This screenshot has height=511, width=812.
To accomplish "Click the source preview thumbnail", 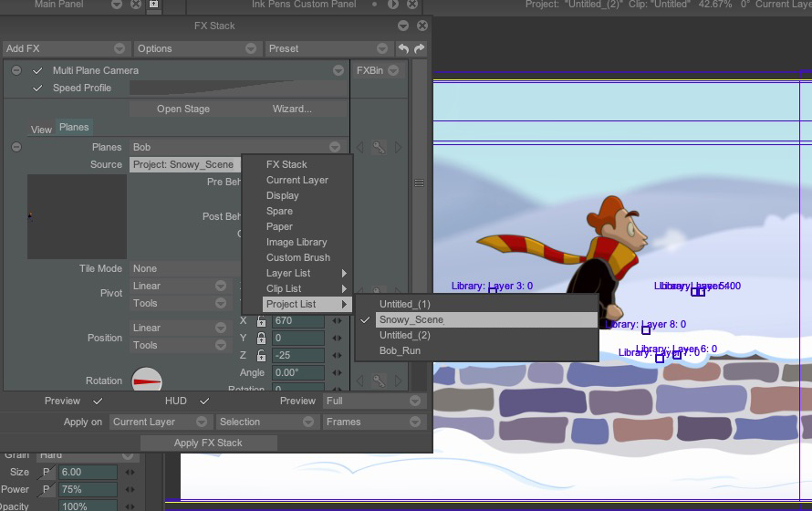I will pos(78,217).
